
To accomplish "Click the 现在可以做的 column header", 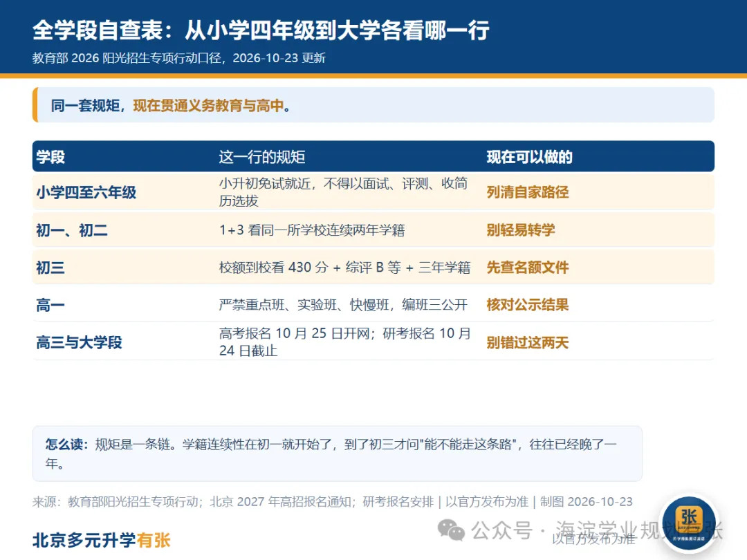I will pos(529,157).
